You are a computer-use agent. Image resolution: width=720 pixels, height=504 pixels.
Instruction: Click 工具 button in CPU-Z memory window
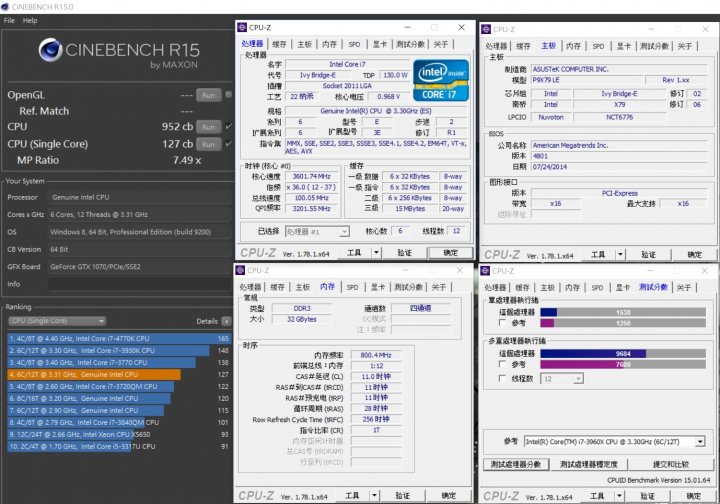click(352, 495)
